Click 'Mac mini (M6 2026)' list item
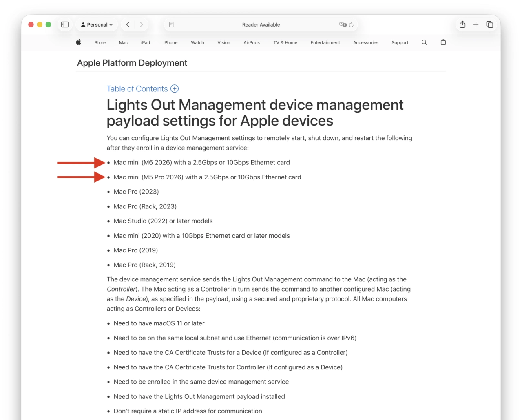Viewport: 522px width, 420px height. (x=202, y=162)
